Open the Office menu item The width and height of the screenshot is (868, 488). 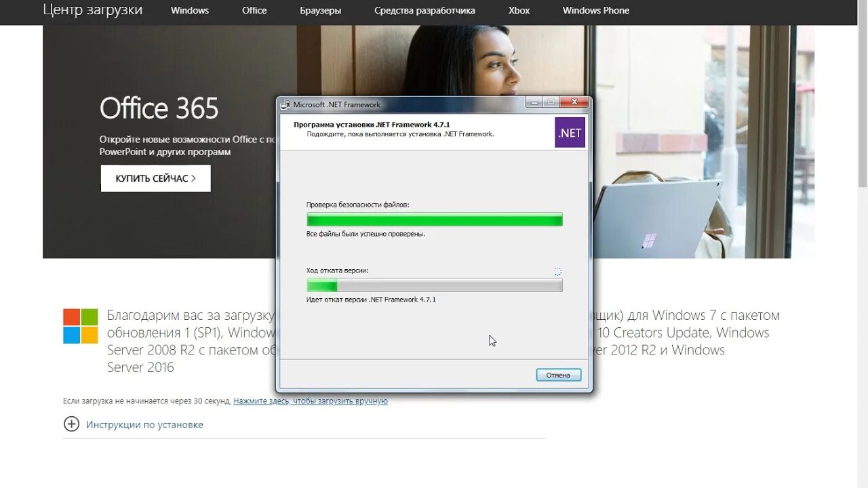click(x=254, y=10)
